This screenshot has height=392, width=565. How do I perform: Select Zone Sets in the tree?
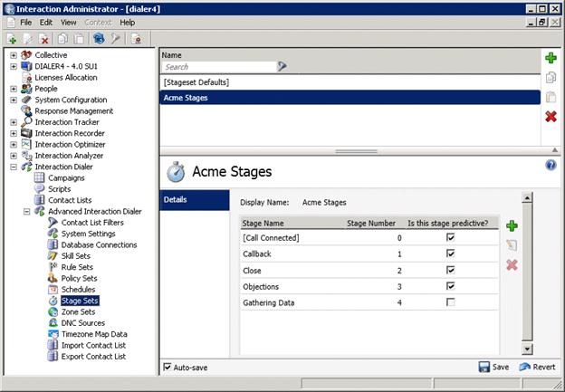click(x=78, y=311)
